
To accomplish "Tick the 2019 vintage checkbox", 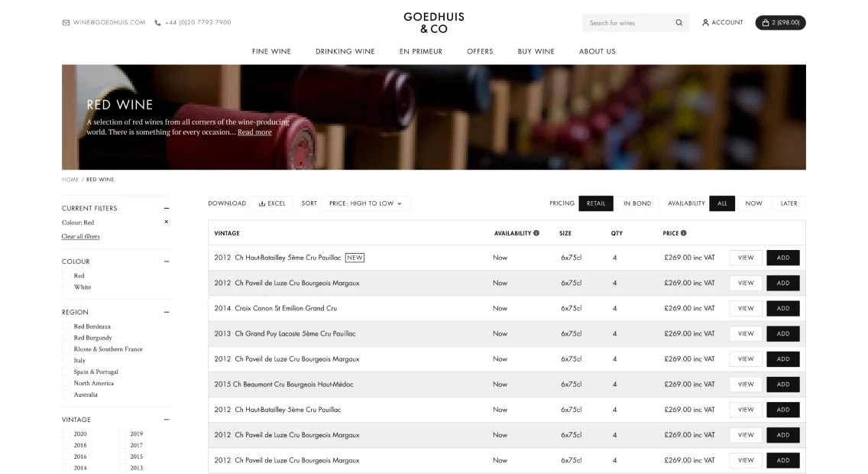I will [x=122, y=434].
